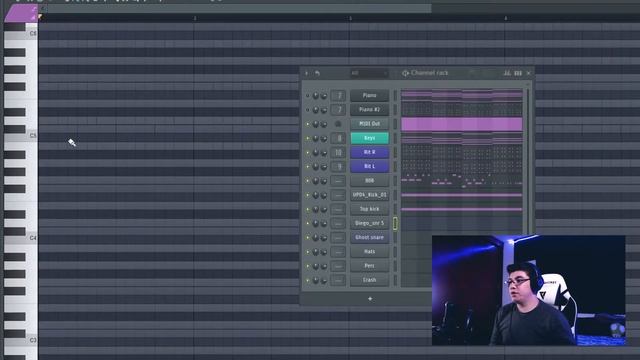
Task: Click the mixer track number 9 of Bit L
Action: click(338, 167)
